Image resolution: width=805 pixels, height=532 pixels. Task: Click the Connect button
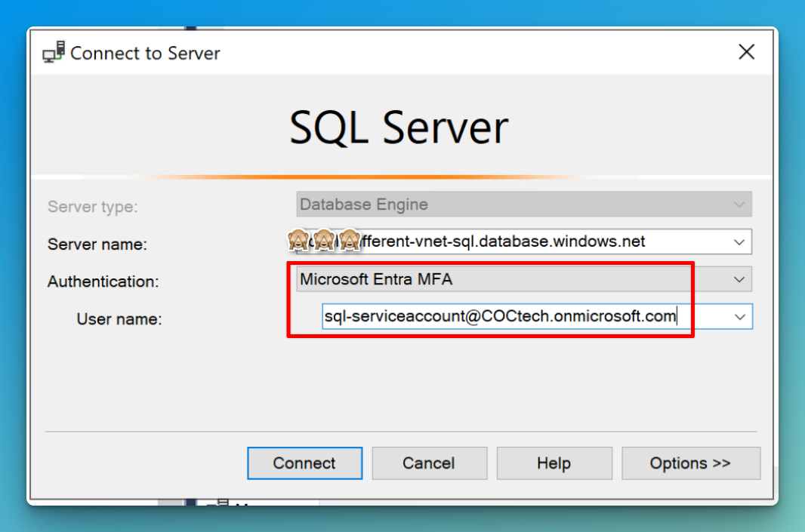tap(304, 463)
